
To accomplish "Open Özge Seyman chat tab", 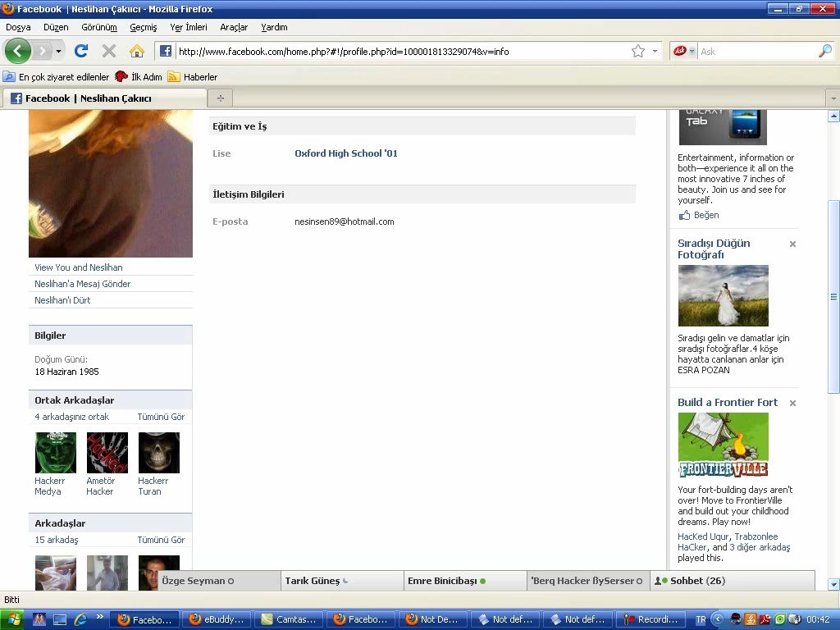I will (219, 581).
